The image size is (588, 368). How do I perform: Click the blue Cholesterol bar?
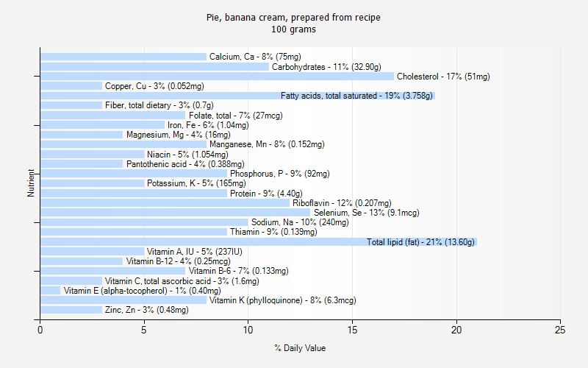pyautogui.click(x=217, y=77)
